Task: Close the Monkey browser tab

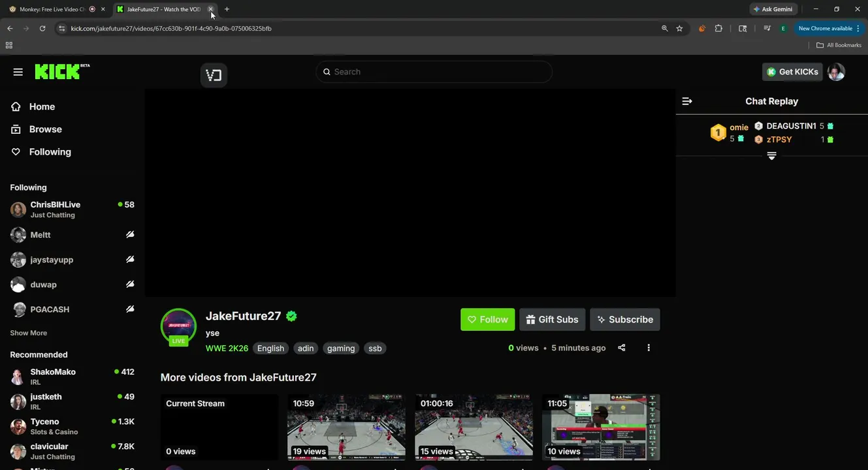Action: (x=103, y=9)
